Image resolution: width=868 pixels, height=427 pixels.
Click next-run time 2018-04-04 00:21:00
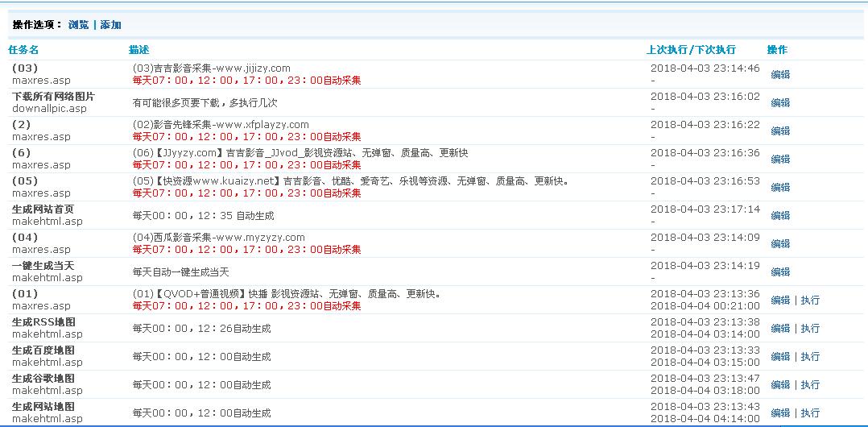click(x=705, y=306)
